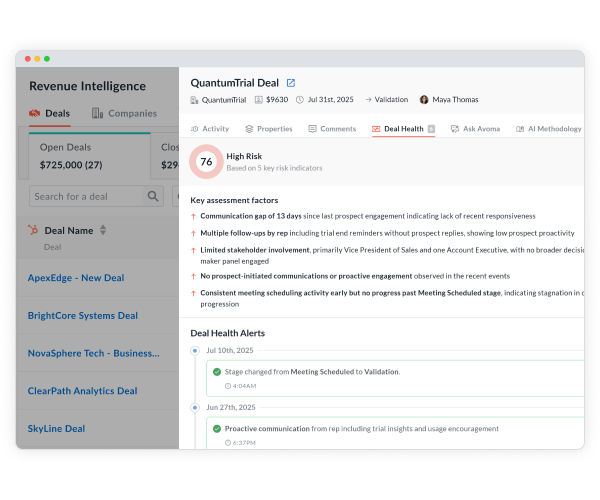Open SkyLine Deal
The image size is (600, 500).
click(56, 428)
